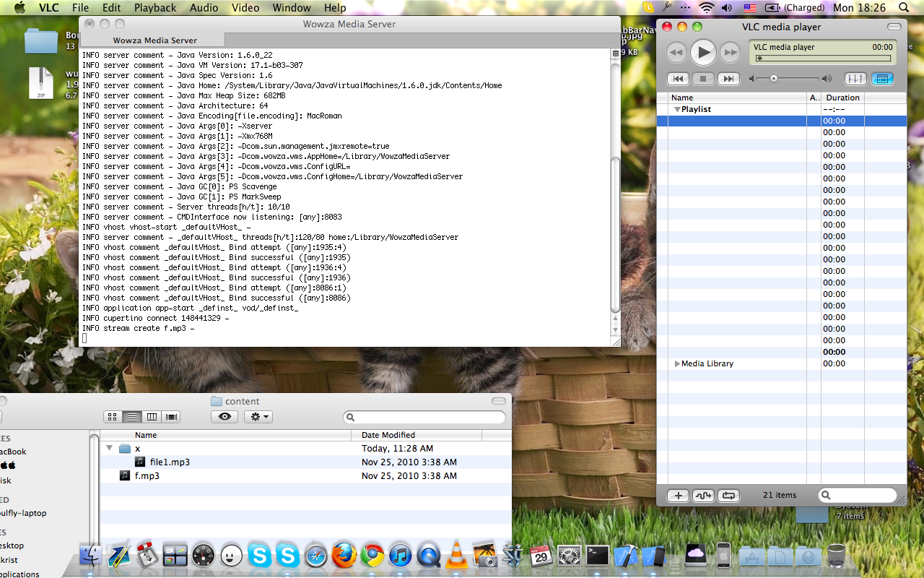Click the Finder search field
Image resolution: width=924 pixels, height=578 pixels.
(x=424, y=417)
